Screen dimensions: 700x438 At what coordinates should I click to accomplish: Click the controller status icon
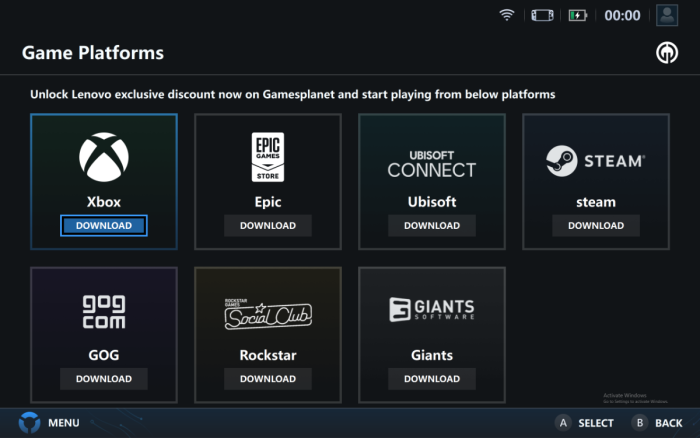click(541, 15)
